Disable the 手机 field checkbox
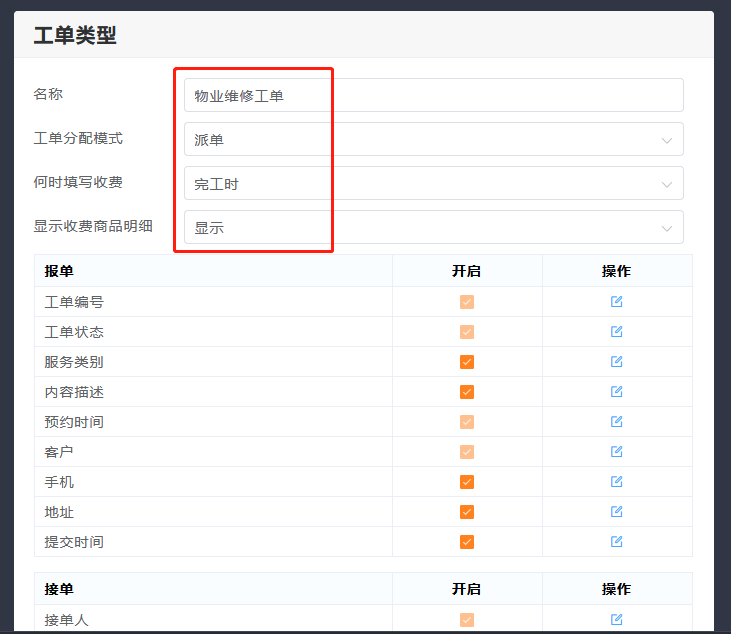The height and width of the screenshot is (634, 731). pos(467,482)
